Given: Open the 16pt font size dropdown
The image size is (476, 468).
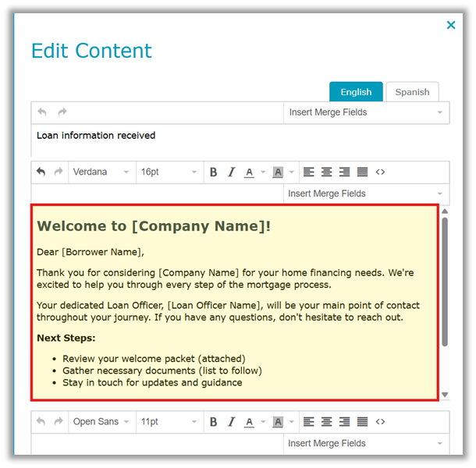Looking at the screenshot, I should click(169, 172).
